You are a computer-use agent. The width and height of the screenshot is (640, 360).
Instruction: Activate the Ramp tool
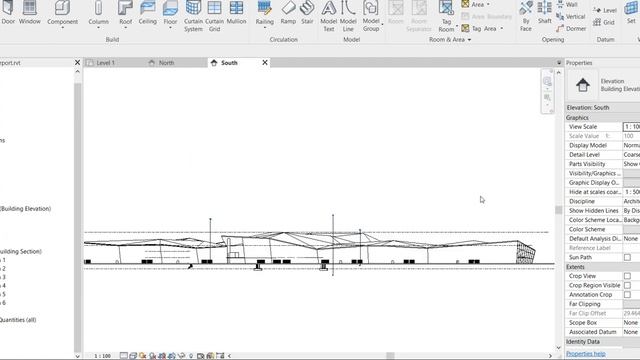click(x=288, y=12)
